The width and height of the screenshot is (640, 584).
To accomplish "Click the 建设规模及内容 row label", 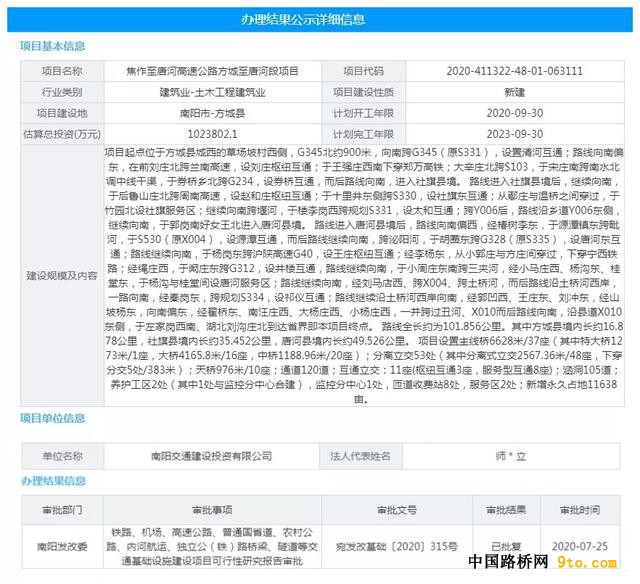I will [62, 275].
